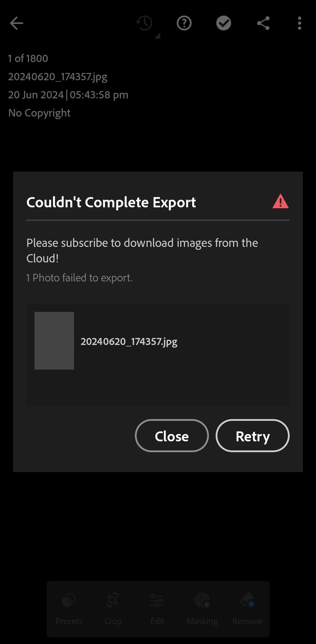Image resolution: width=316 pixels, height=644 pixels.
Task: Open the version history clock icon
Action: tap(145, 23)
